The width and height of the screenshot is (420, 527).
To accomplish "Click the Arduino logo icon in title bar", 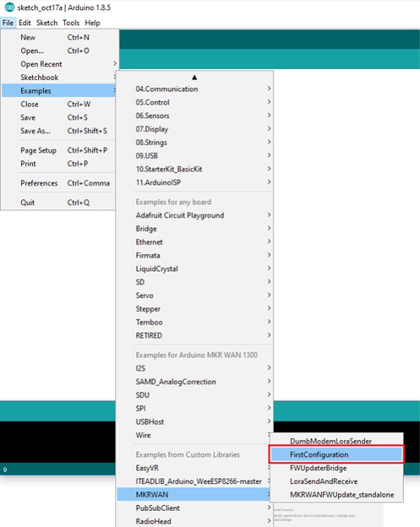I will tap(9, 8).
